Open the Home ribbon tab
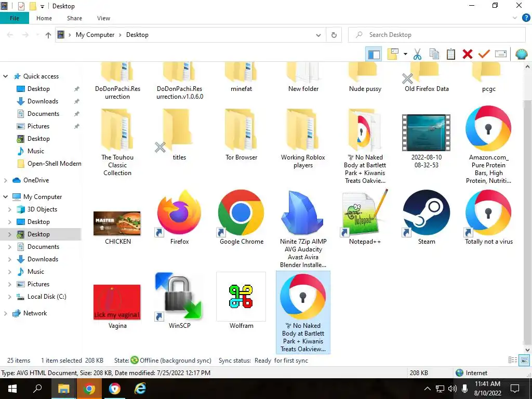The height and width of the screenshot is (399, 532). 44,18
